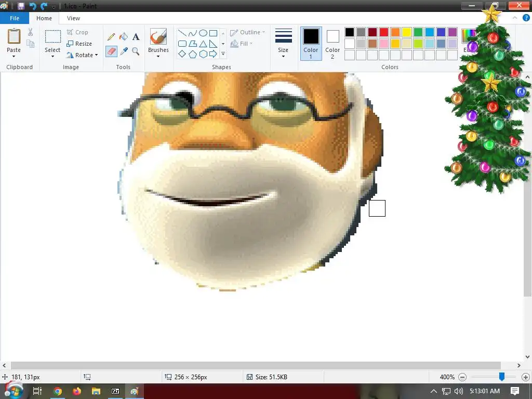Select the Pencil tool

click(x=111, y=37)
